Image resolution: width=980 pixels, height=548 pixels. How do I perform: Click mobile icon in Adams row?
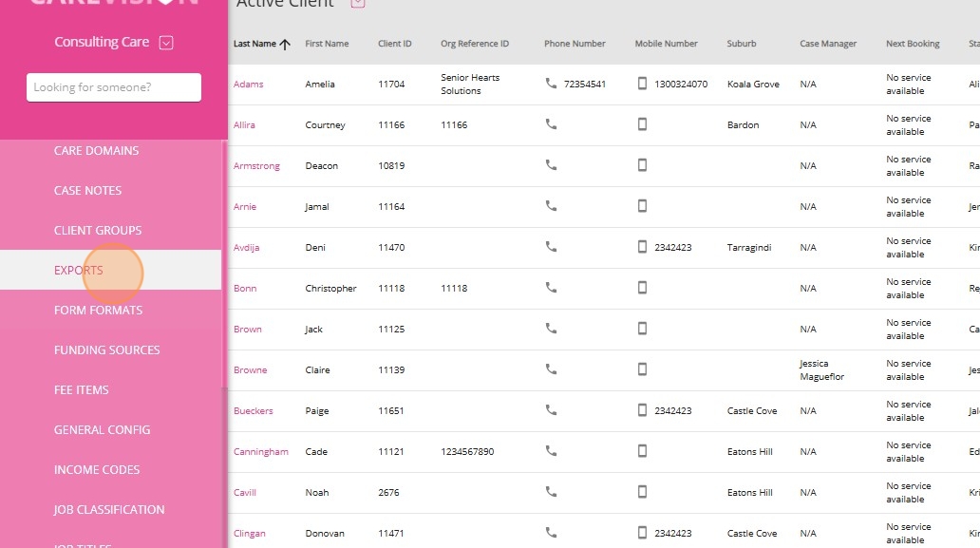click(x=642, y=84)
